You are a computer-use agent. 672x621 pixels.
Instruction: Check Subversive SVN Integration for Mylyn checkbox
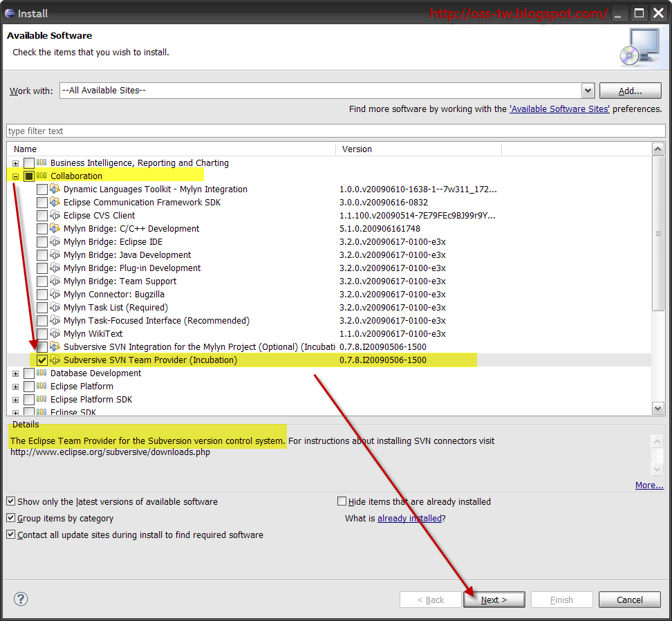tap(42, 346)
